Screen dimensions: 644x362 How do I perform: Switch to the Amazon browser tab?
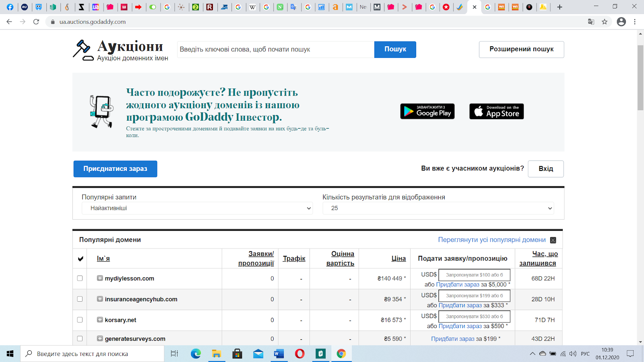coord(335,7)
